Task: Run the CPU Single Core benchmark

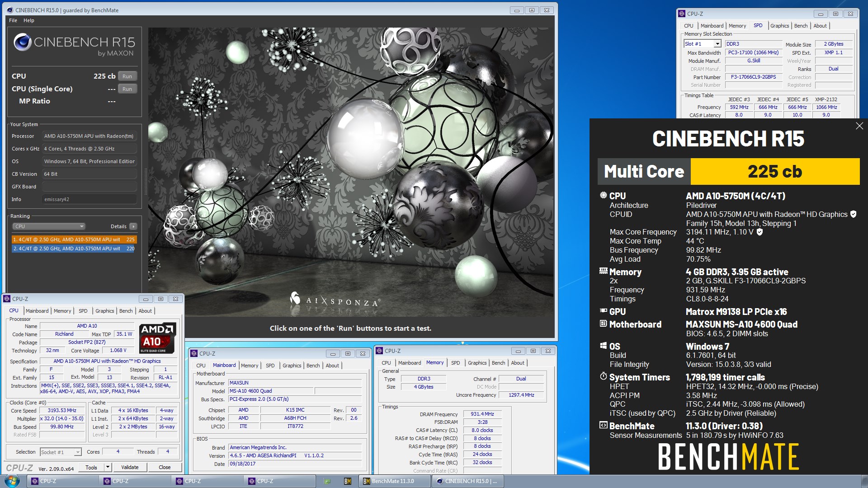Action: (x=127, y=89)
